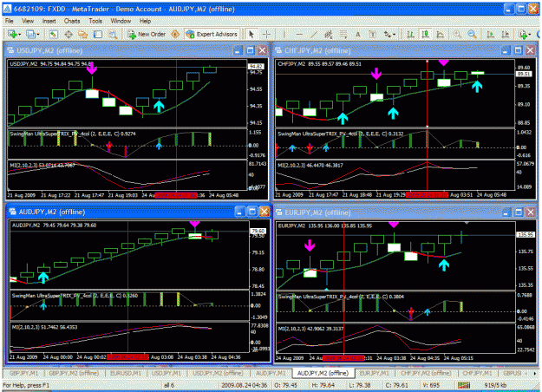Switch chart to Candlesticks mode
This screenshot has height=392, width=542.
425,34
